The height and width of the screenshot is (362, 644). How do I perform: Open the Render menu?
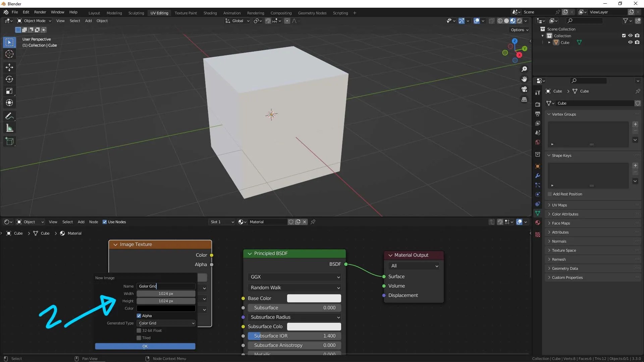[x=40, y=12]
